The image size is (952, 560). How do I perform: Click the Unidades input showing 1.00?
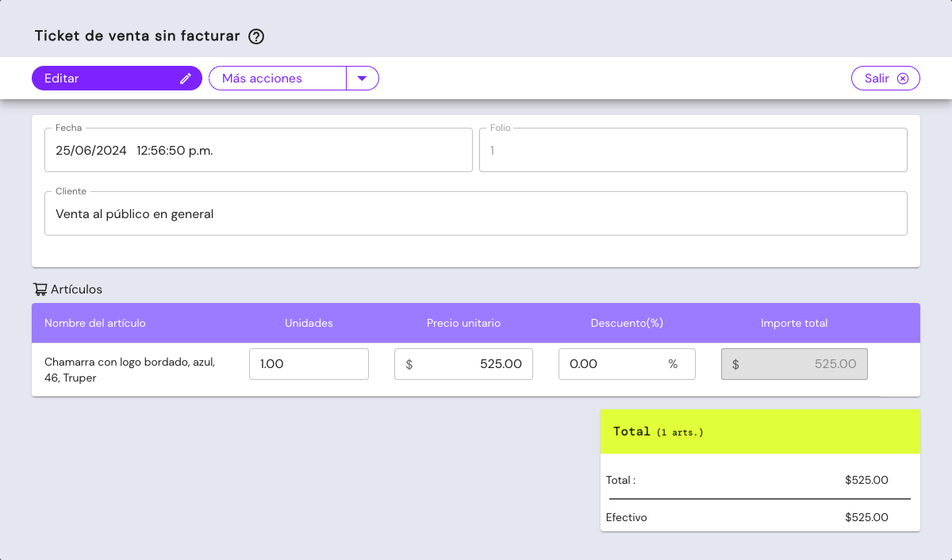[309, 364]
